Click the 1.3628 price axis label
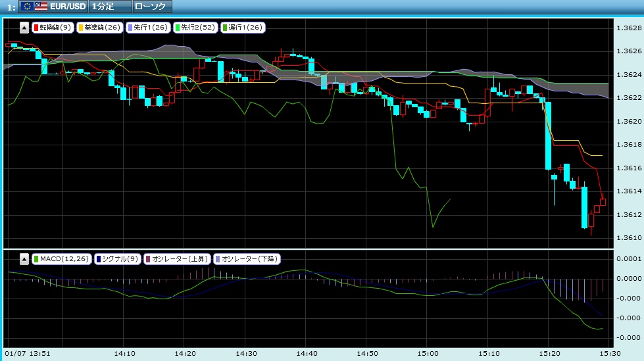Screen dimensions: 644x361 tap(629, 28)
